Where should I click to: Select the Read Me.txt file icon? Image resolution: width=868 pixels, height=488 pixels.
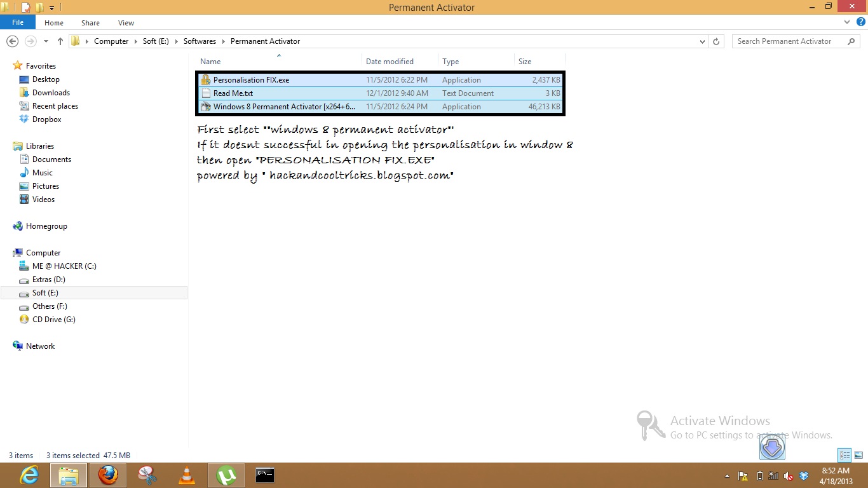pyautogui.click(x=205, y=93)
